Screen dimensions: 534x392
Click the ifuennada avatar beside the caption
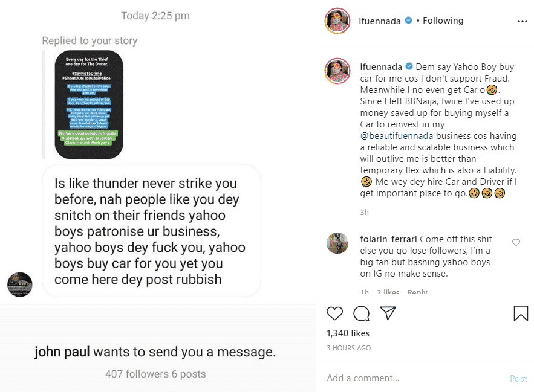(338, 72)
